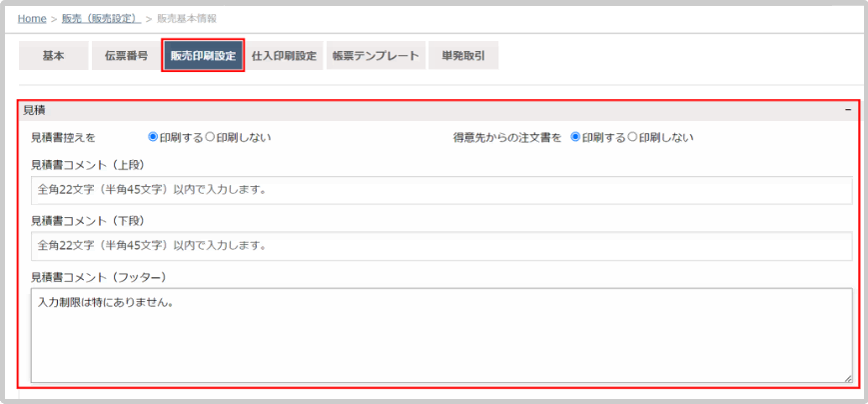Focus the 見積書コメント（上段） input field
The height and width of the screenshot is (404, 868).
pyautogui.click(x=440, y=190)
